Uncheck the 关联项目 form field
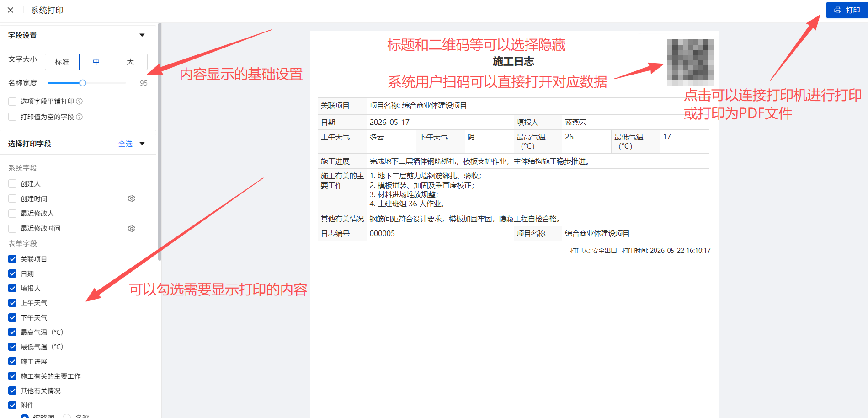This screenshot has height=418, width=868. (12, 259)
